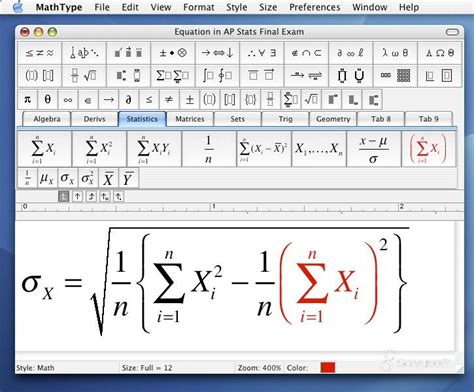Open the spaces and ellipses palette

point(84,53)
